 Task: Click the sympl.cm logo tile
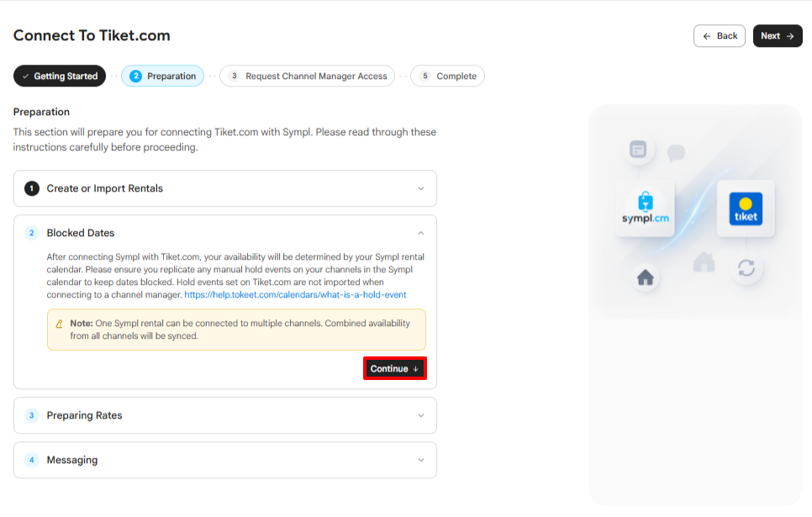(x=646, y=208)
